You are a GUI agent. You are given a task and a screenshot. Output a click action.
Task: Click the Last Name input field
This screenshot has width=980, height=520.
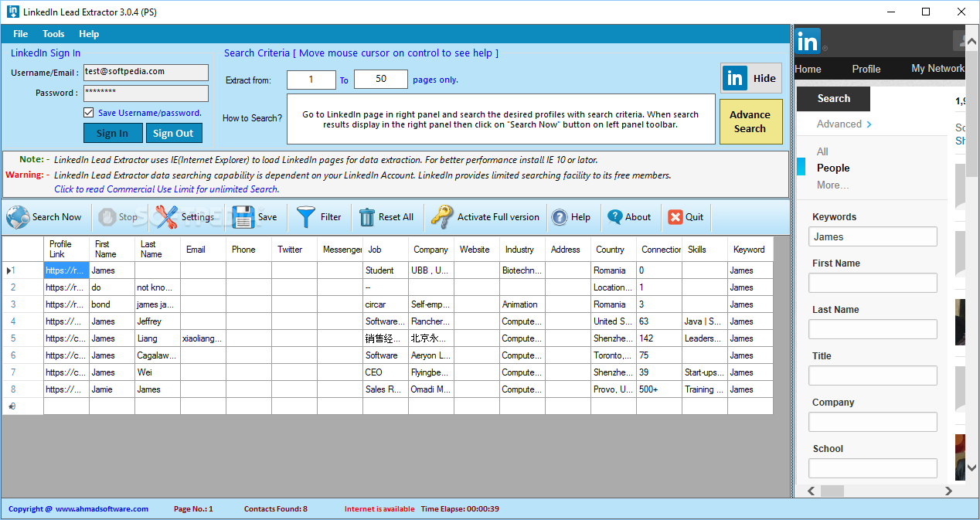pyautogui.click(x=873, y=329)
